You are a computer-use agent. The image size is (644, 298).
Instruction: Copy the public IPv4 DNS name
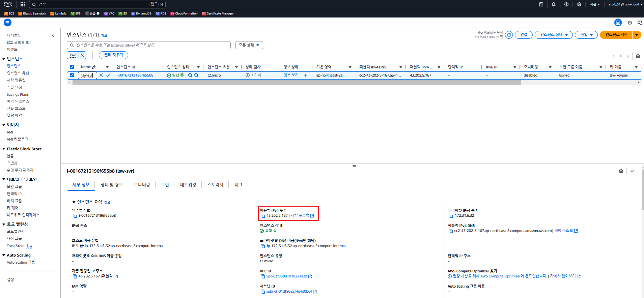pyautogui.click(x=451, y=231)
